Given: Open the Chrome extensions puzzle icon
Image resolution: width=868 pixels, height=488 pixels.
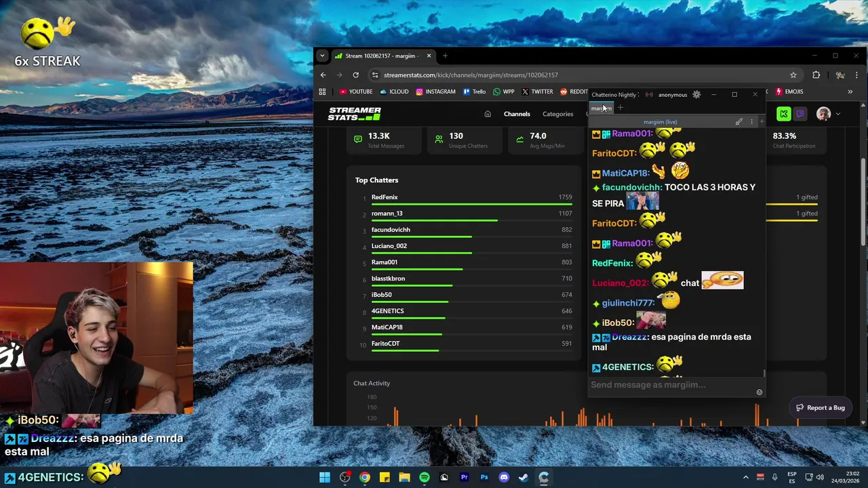Looking at the screenshot, I should pyautogui.click(x=816, y=75).
